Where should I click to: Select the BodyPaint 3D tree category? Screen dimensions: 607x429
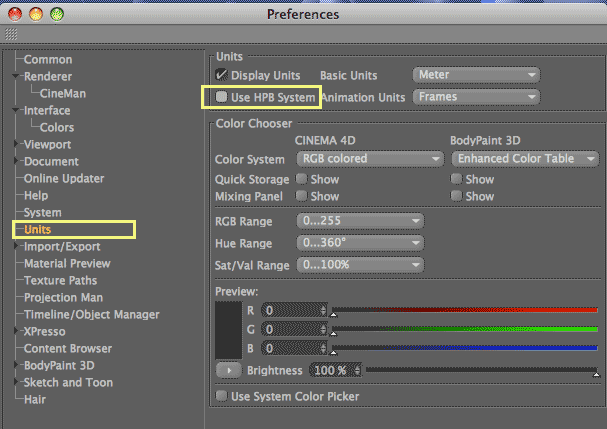pos(59,366)
